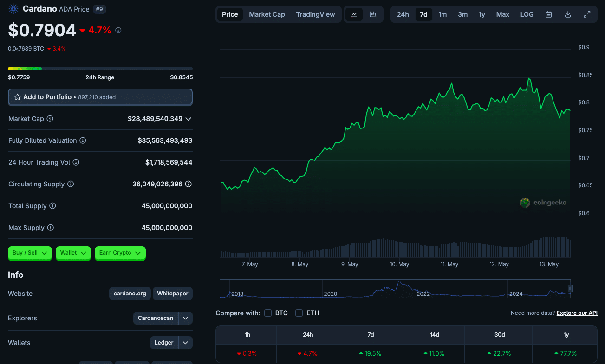This screenshot has height=364, width=605.
Task: Expand Market Cap details chevron
Action: (188, 119)
